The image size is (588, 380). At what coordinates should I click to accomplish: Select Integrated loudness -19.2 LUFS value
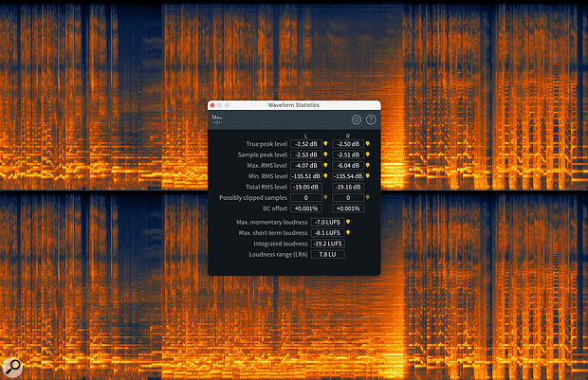(327, 244)
